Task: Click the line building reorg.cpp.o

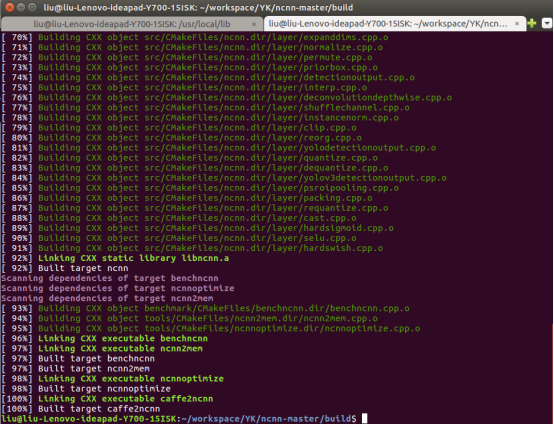Action: 182,138
